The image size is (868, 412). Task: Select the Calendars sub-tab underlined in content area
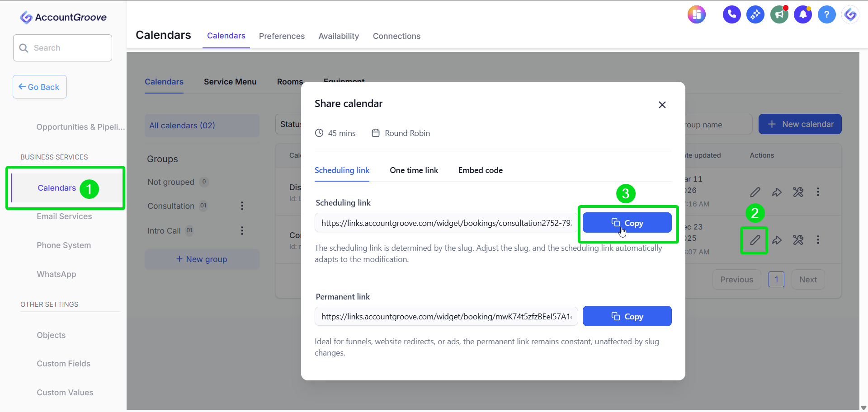click(164, 82)
